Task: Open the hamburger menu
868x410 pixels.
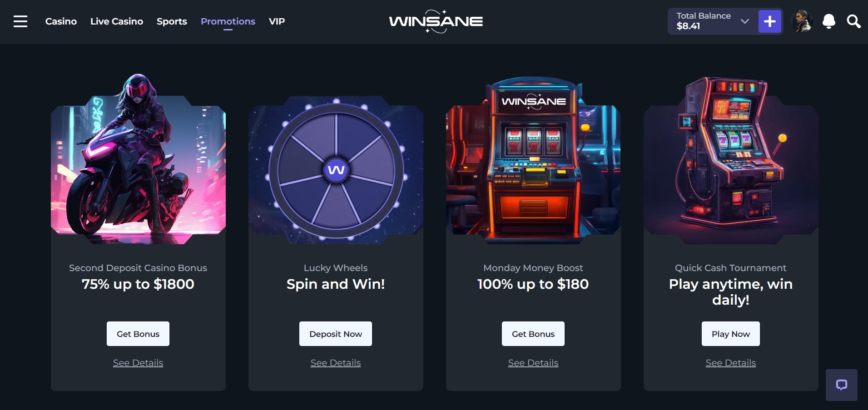Action: pyautogui.click(x=20, y=21)
